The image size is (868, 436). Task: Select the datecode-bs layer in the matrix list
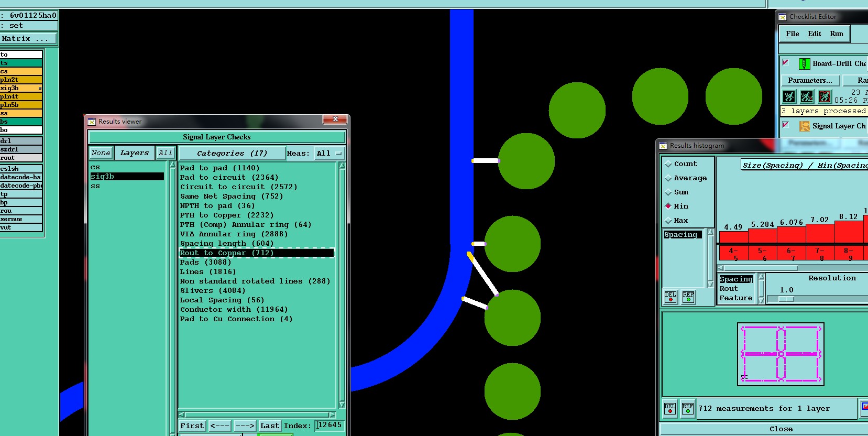(x=21, y=177)
